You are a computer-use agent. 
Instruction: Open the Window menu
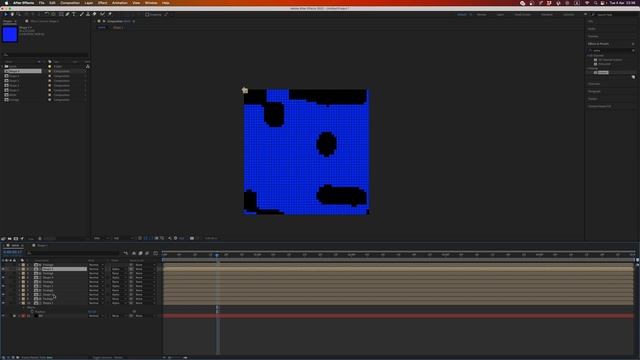(x=151, y=3)
